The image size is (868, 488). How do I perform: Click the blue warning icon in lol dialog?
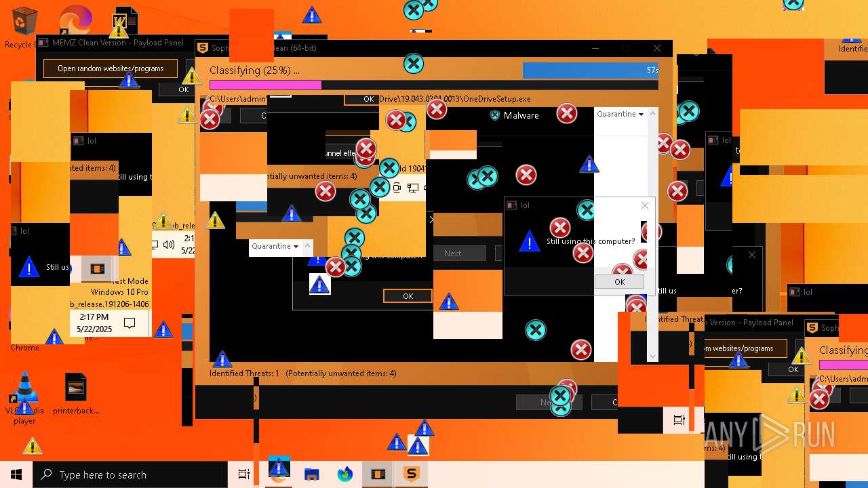coord(529,241)
